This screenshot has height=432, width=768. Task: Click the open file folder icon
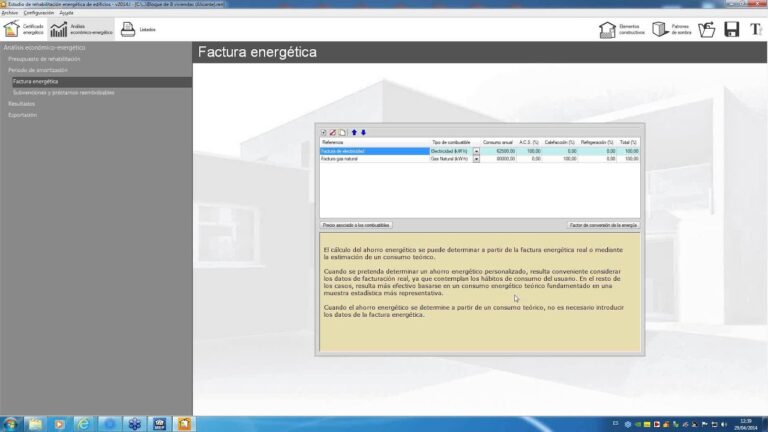coord(707,30)
